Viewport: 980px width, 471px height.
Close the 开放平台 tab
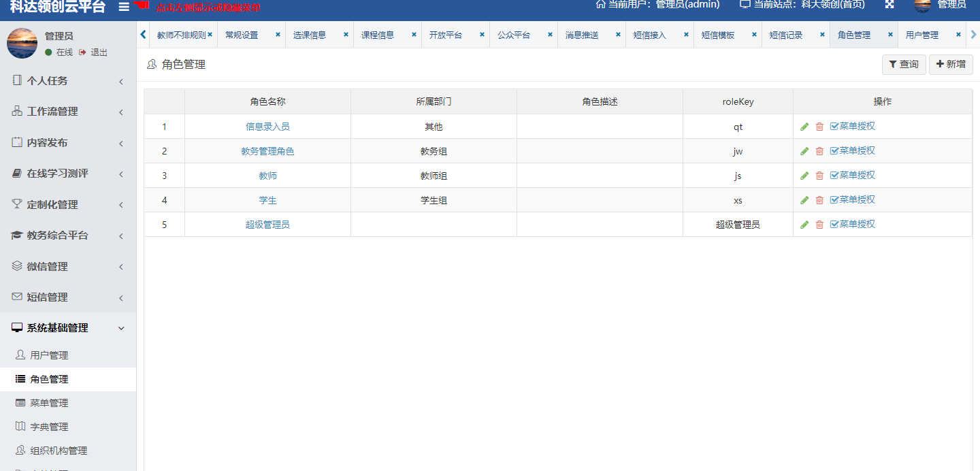(482, 35)
